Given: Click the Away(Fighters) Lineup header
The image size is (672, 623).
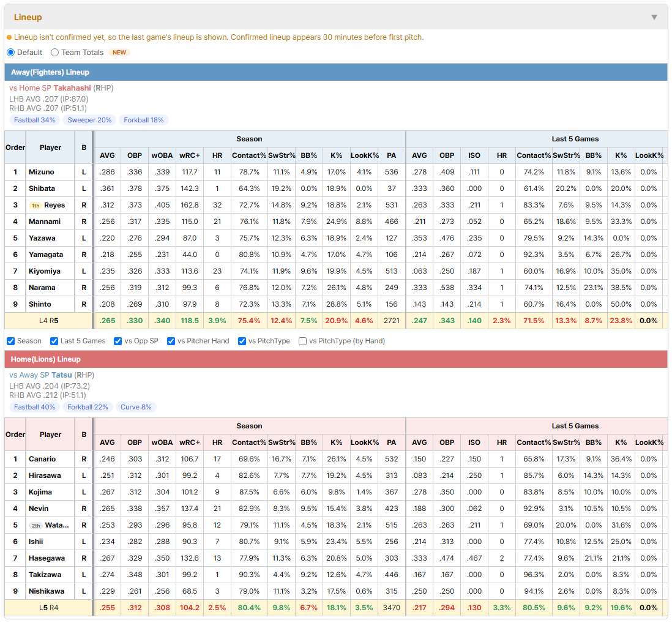Looking at the screenshot, I should (x=336, y=72).
